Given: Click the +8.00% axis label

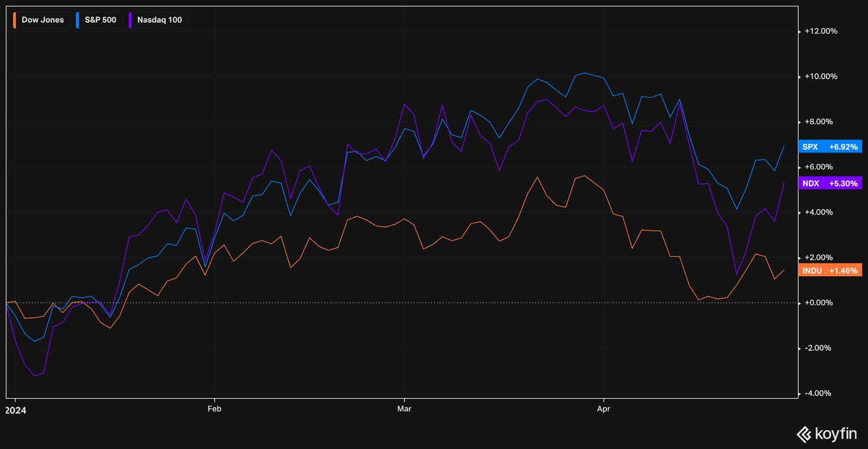Looking at the screenshot, I should [819, 122].
